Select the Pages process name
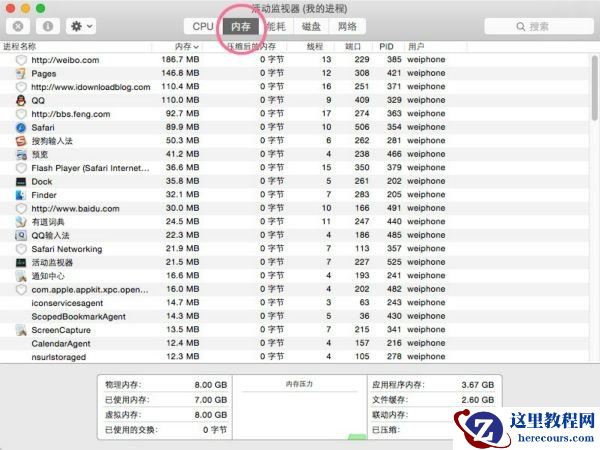This screenshot has height=450, width=600. click(44, 73)
